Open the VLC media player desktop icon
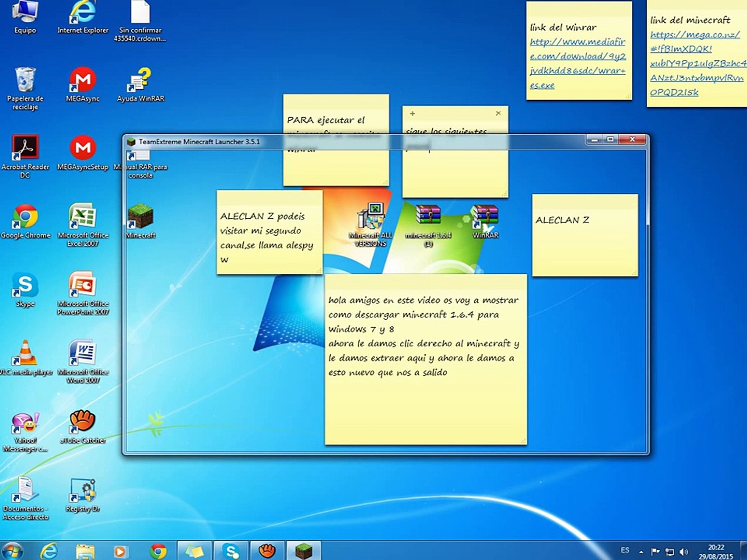The width and height of the screenshot is (747, 560). (x=25, y=354)
